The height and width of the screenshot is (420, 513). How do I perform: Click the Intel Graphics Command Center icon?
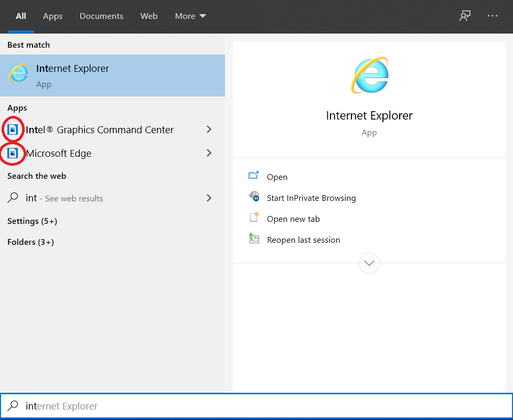[x=13, y=130]
